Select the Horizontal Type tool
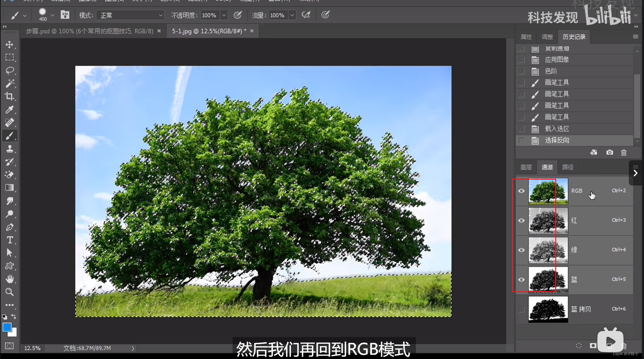644x359 pixels. 9,240
